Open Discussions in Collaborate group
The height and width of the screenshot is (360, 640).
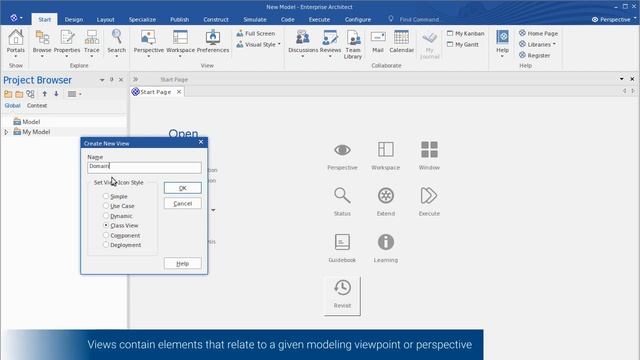click(x=303, y=42)
